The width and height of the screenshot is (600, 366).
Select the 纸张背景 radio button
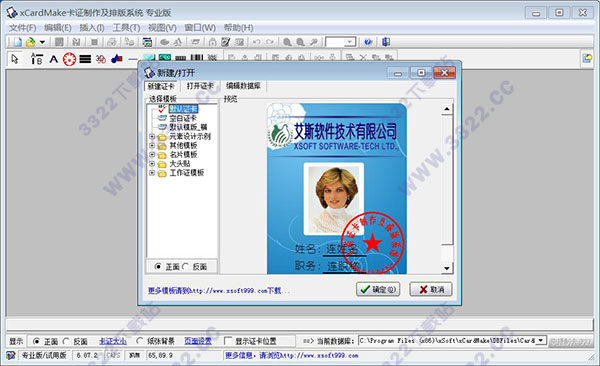pos(140,341)
